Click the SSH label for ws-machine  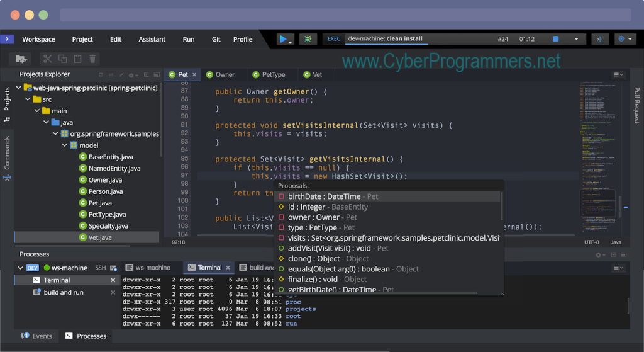point(101,268)
